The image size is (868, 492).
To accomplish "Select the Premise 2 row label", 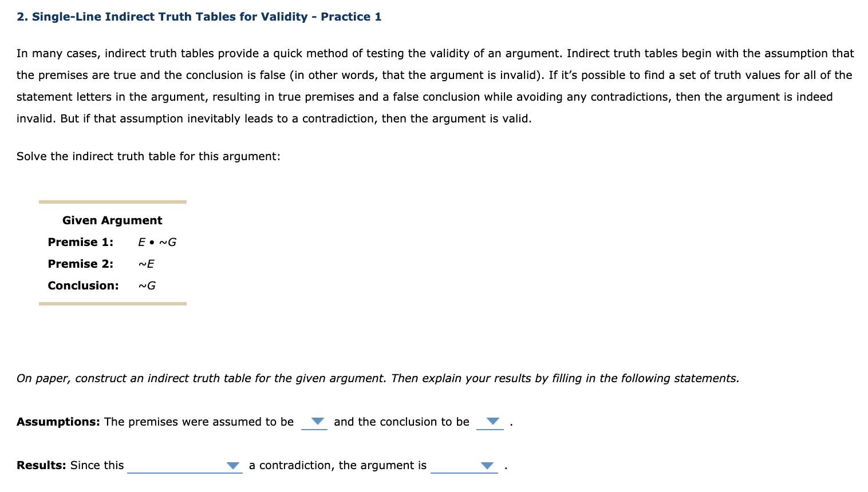I will (80, 264).
